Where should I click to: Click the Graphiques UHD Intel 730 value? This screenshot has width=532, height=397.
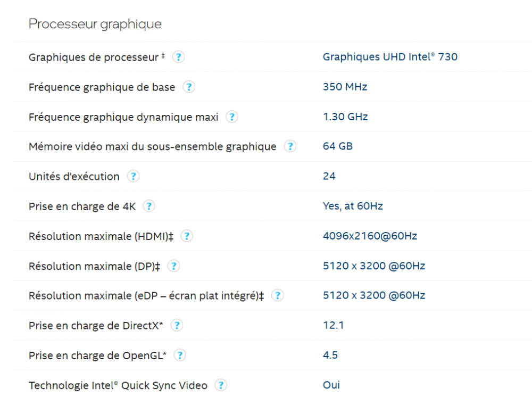tap(390, 57)
